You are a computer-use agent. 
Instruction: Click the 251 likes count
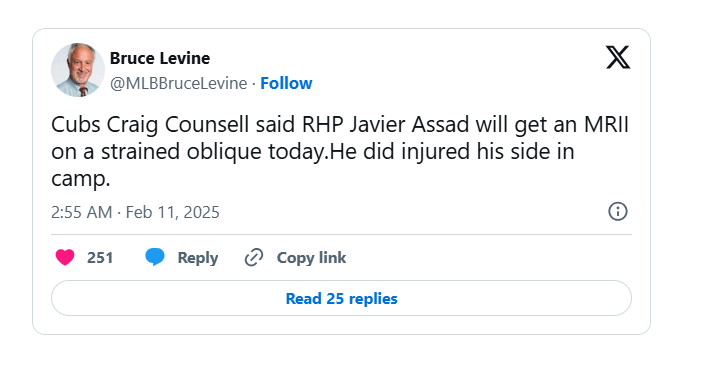click(100, 258)
